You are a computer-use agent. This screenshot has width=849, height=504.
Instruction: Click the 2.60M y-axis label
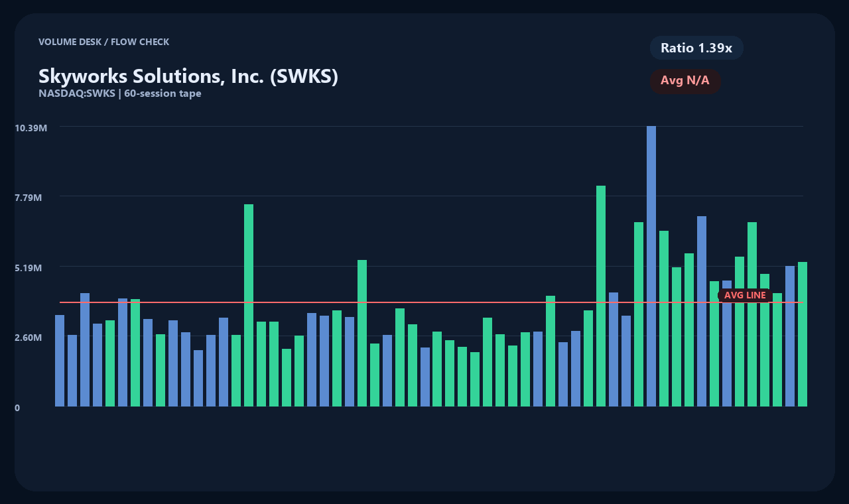[29, 338]
